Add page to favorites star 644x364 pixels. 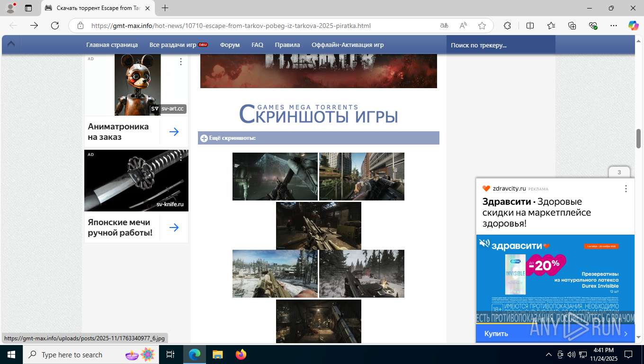[482, 26]
